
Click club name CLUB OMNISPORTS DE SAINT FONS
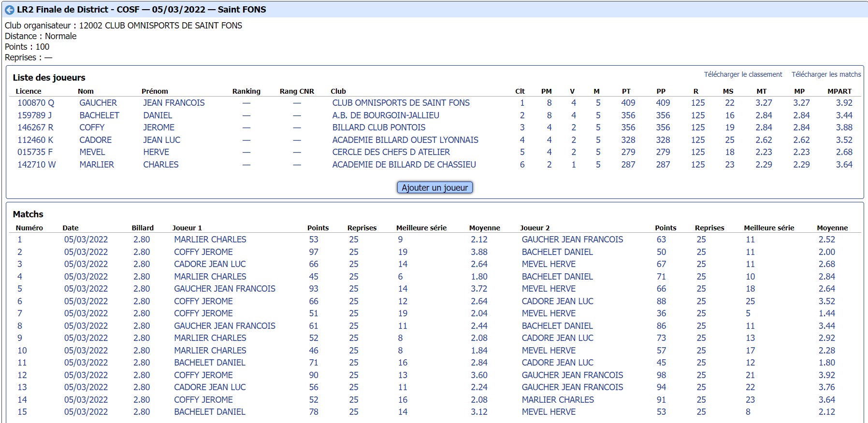click(x=401, y=103)
